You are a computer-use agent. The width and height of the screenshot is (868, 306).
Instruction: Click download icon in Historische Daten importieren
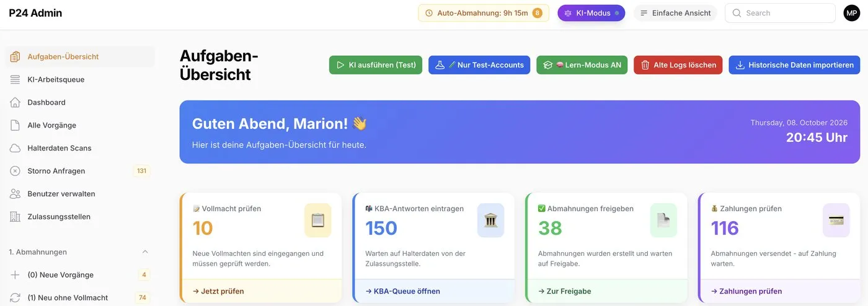740,65
